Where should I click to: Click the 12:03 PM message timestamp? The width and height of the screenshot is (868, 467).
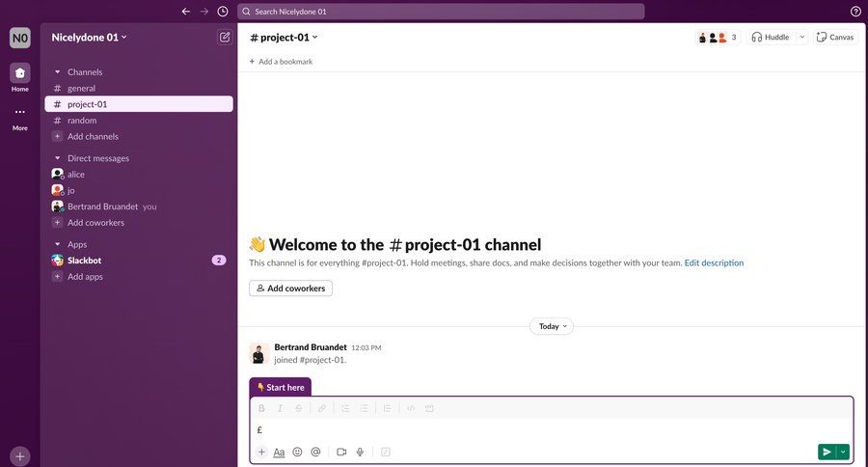(366, 347)
